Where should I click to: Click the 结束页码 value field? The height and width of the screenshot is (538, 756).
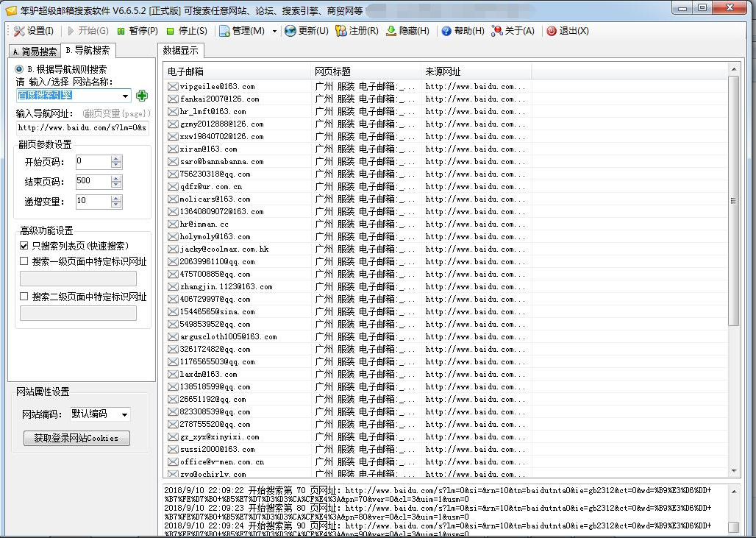[93, 182]
